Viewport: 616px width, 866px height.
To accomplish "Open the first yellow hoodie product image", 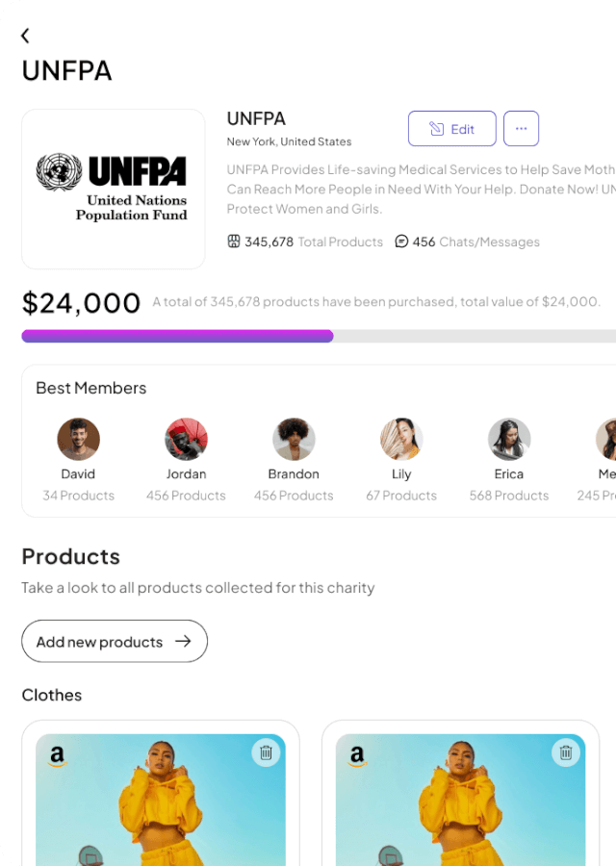I will (161, 808).
